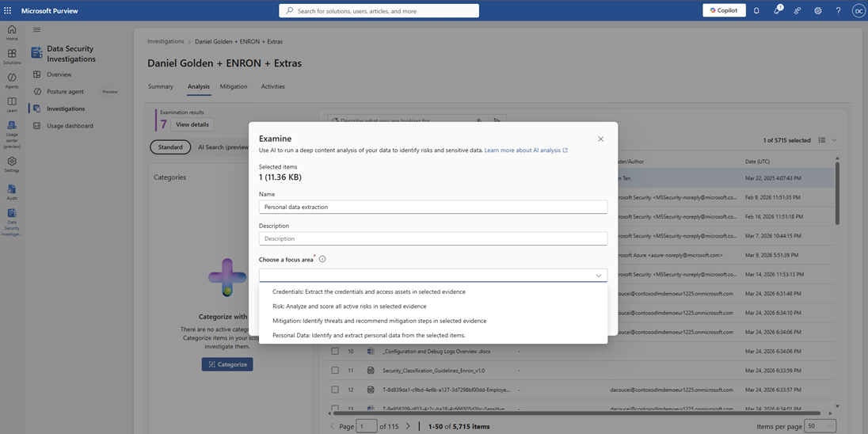Go to Home in left rail
Image resolution: width=868 pixels, height=434 pixels.
pos(12,32)
